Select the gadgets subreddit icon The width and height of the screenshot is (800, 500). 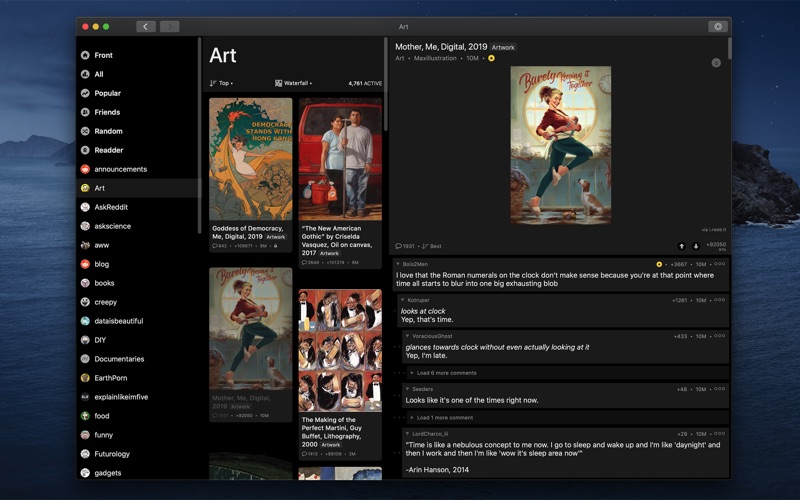(85, 473)
